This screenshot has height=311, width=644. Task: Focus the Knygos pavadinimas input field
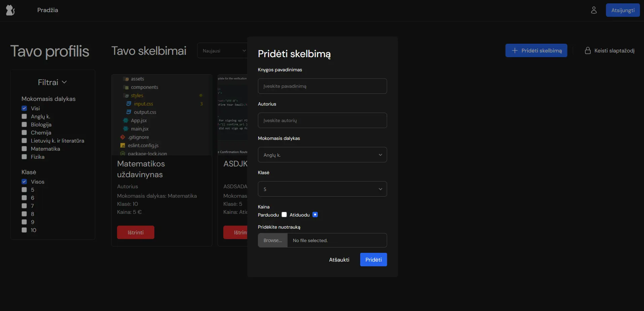click(x=322, y=86)
